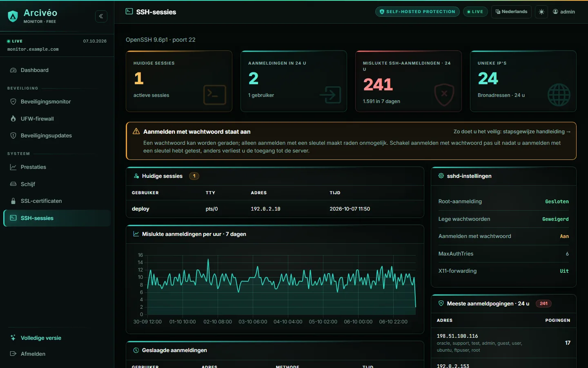Click the 'Aanmelden met wachtwoord' Aan value
The height and width of the screenshot is (368, 588).
[564, 236]
